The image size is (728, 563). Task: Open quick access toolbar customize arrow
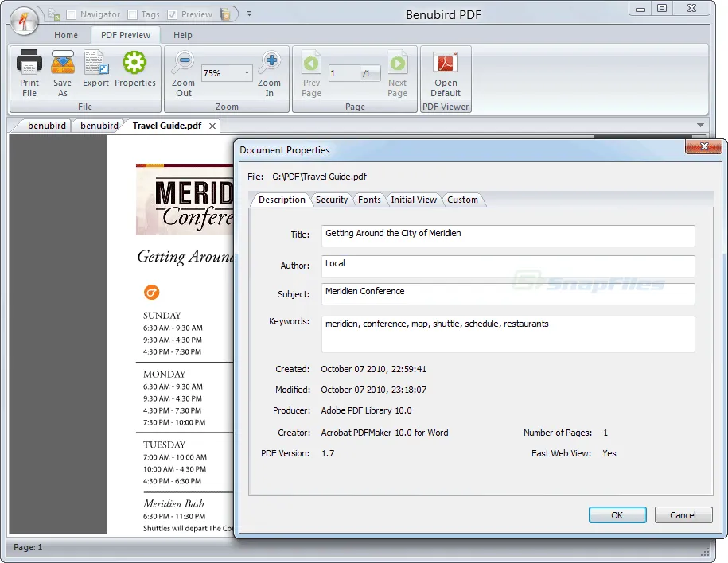pyautogui.click(x=249, y=14)
